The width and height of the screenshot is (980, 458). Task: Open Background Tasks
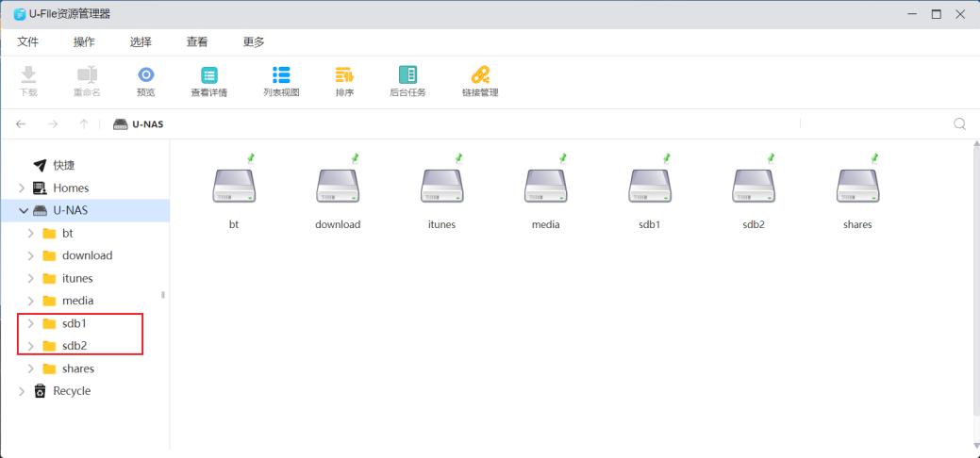[407, 75]
